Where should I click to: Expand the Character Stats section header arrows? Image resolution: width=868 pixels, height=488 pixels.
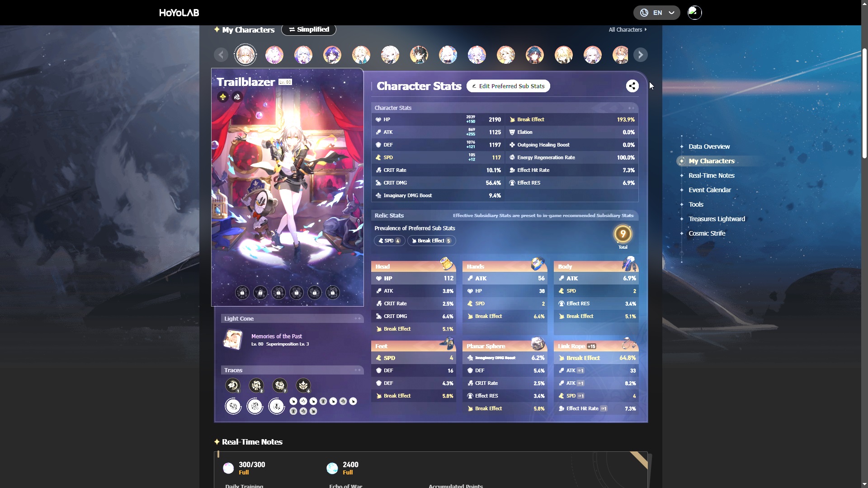pyautogui.click(x=631, y=108)
